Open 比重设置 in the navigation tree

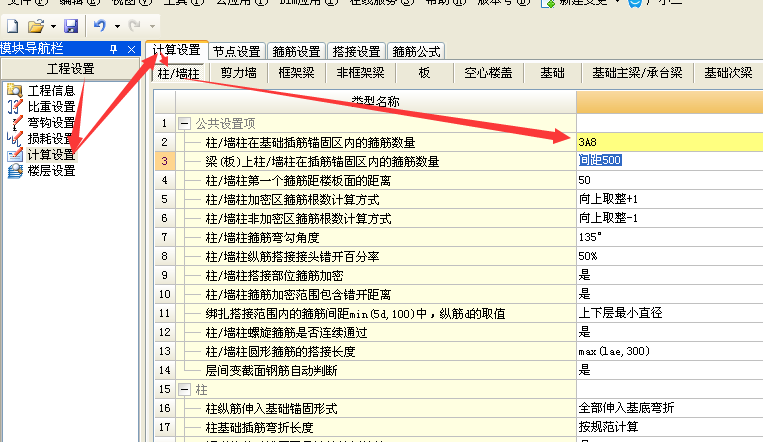coord(51,107)
